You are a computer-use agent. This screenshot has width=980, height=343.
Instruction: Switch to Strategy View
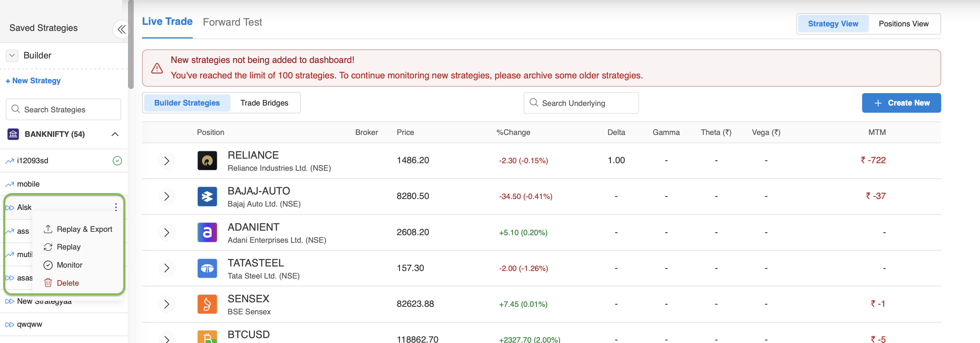[833, 24]
